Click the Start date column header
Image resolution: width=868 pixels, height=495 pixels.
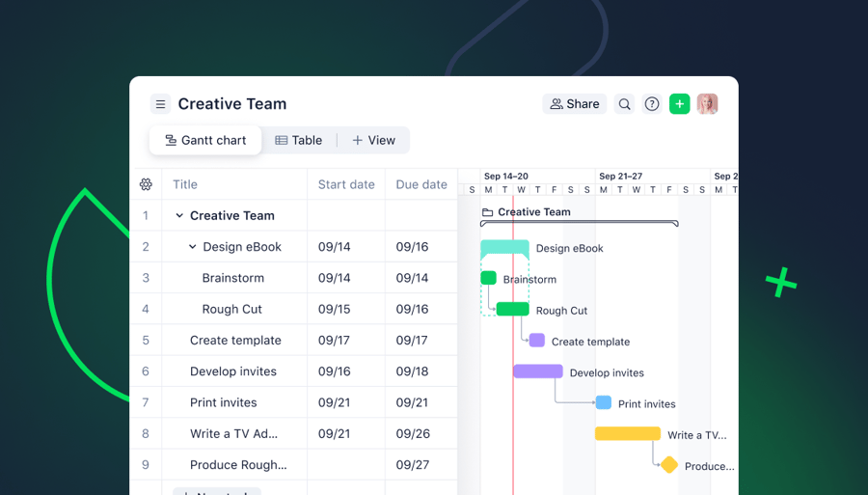(346, 184)
